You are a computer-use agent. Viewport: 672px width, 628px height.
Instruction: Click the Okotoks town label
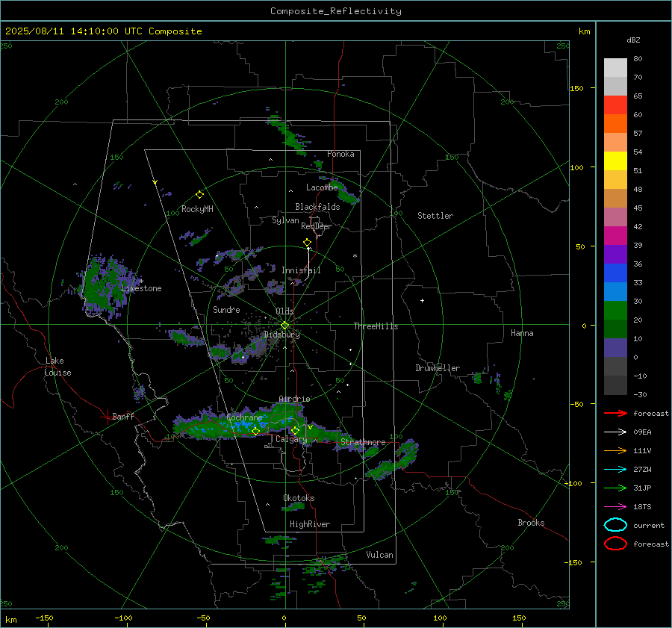coord(299,498)
